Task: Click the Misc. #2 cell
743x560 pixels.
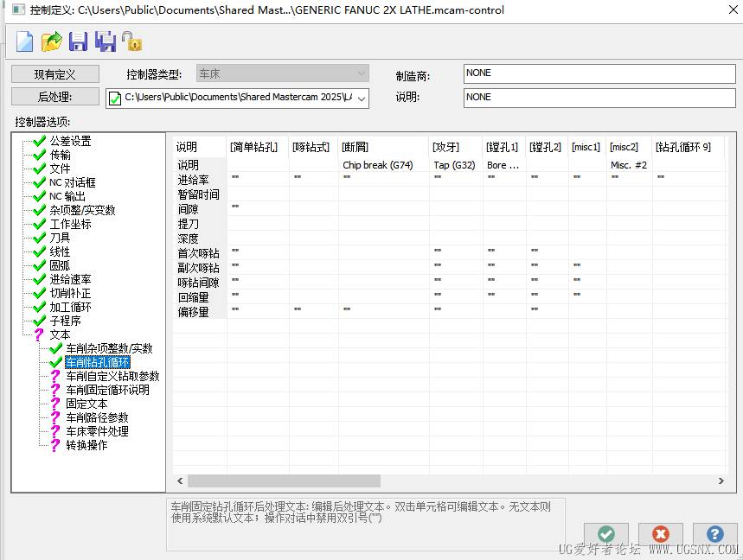Action: [x=629, y=165]
